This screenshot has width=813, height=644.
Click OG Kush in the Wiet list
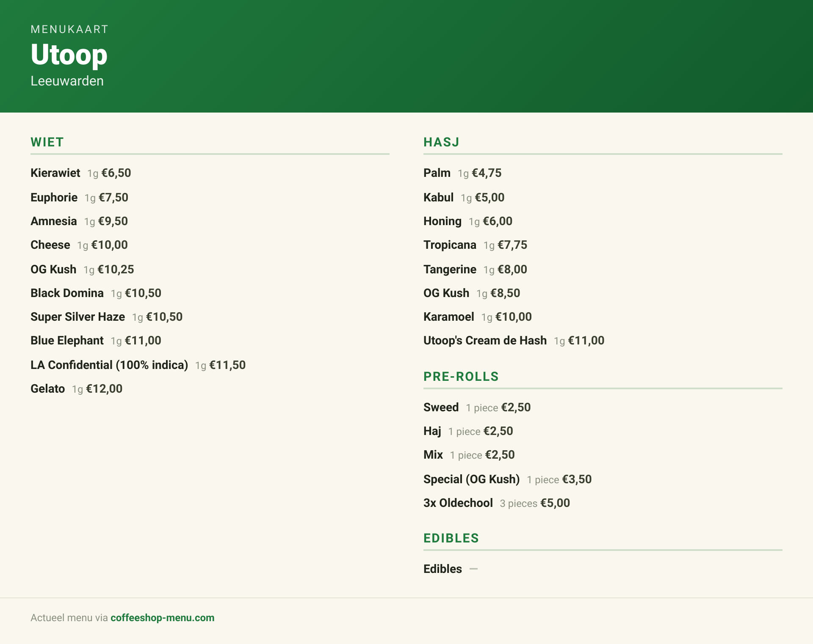click(53, 270)
